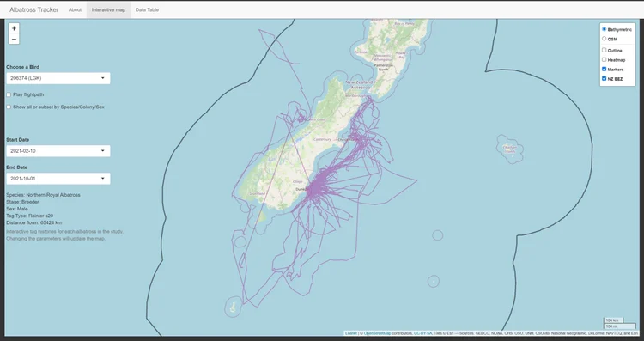Viewport: 644px width, 341px height.
Task: Zoom in with the plus button
Action: click(x=14, y=28)
